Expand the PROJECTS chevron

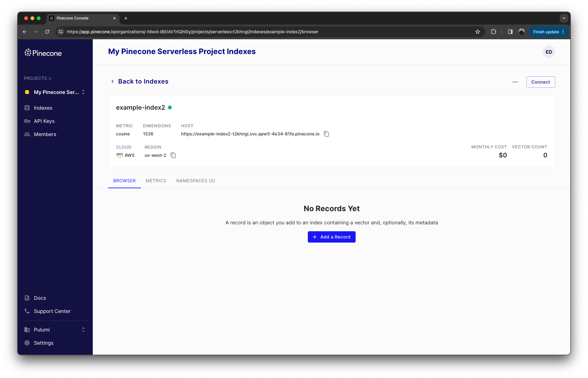(x=50, y=79)
